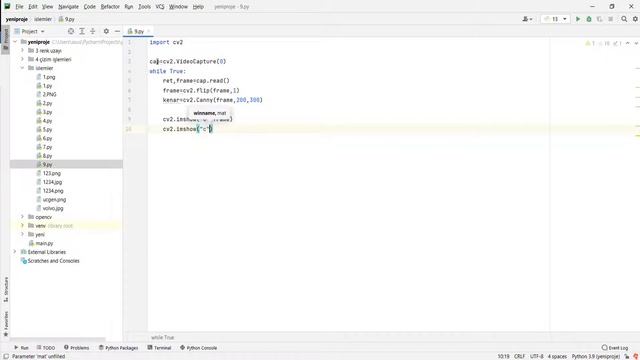Expand the '3 renk uzayı' folder
This screenshot has height=360, width=640.
22,51
